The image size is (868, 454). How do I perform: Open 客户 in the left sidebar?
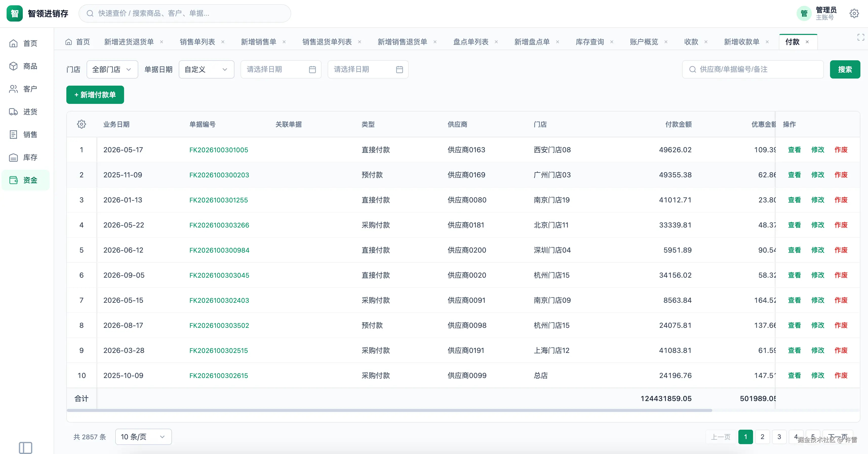(26, 89)
